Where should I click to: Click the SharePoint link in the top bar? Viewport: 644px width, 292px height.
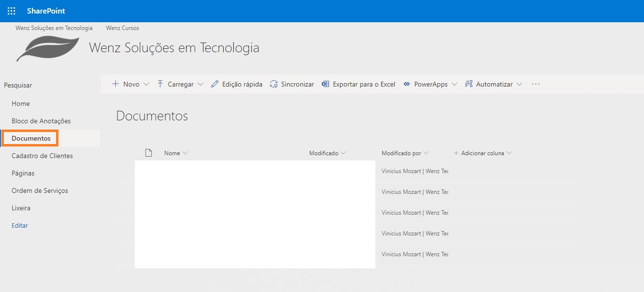click(46, 11)
